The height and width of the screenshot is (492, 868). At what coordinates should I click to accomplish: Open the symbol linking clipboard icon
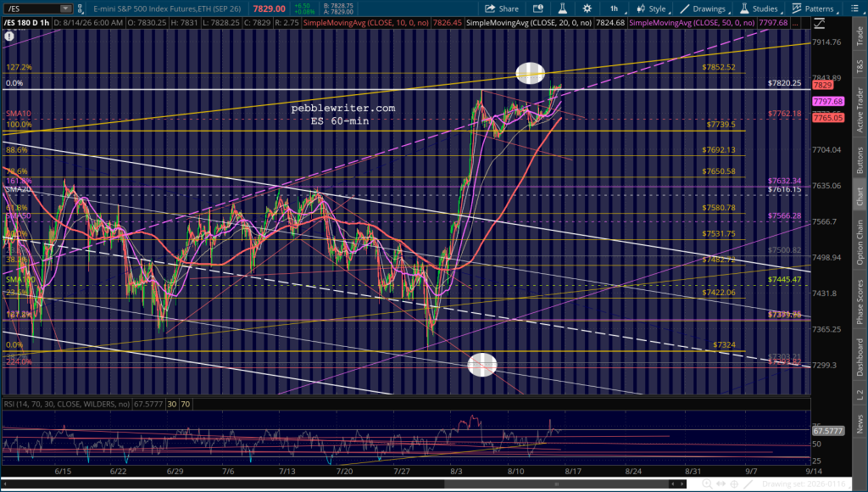click(x=81, y=8)
